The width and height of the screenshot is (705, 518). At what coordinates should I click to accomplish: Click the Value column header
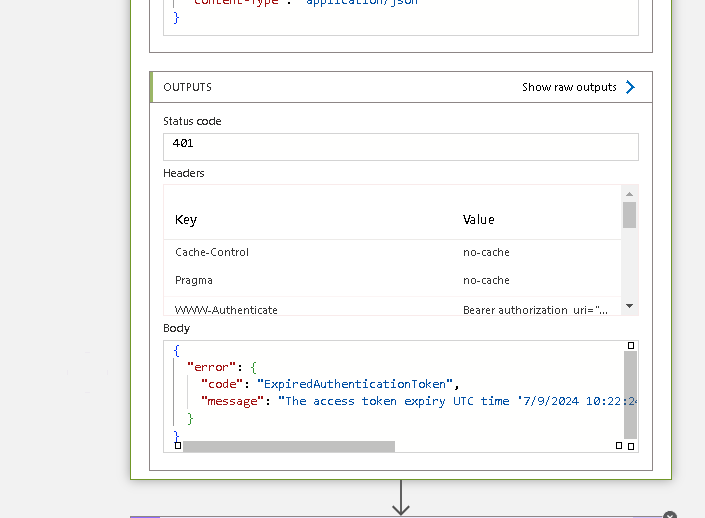click(x=478, y=219)
